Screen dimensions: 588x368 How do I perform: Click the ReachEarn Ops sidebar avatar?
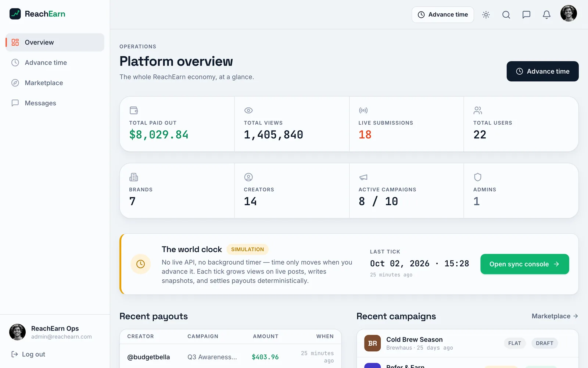pyautogui.click(x=17, y=332)
